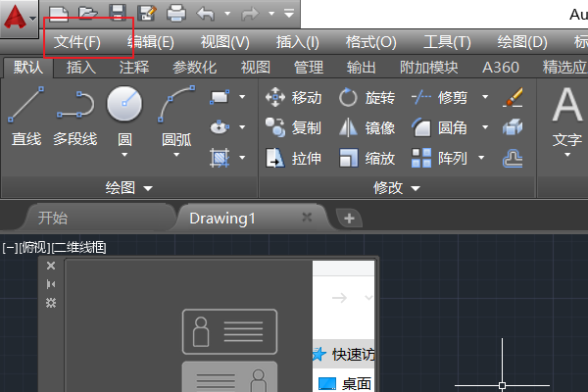
Task: Expand the 圆弧 arc options arrow
Action: coord(176,155)
